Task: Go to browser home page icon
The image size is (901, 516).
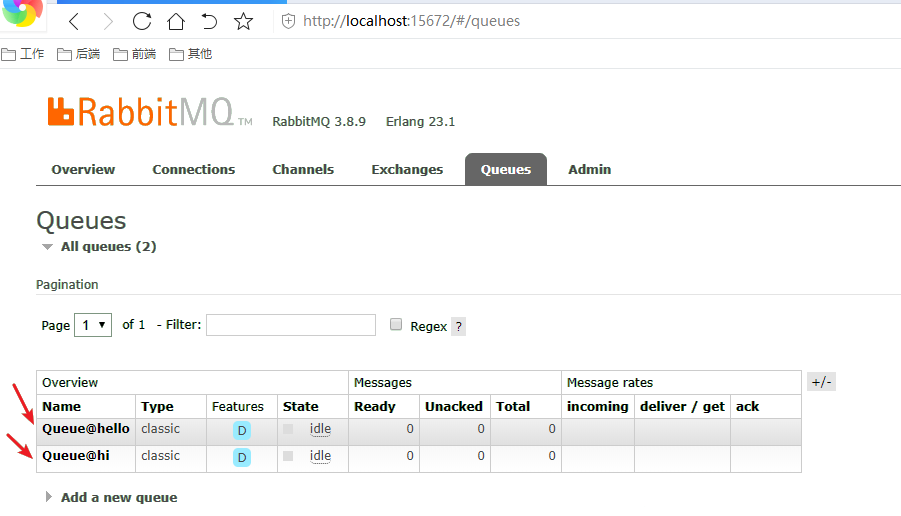Action: pyautogui.click(x=176, y=21)
